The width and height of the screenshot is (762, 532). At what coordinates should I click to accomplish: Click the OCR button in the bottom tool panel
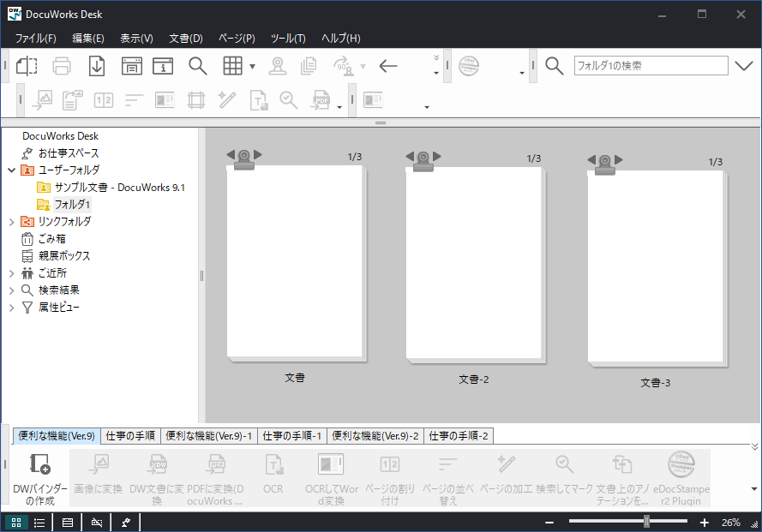coord(273,479)
